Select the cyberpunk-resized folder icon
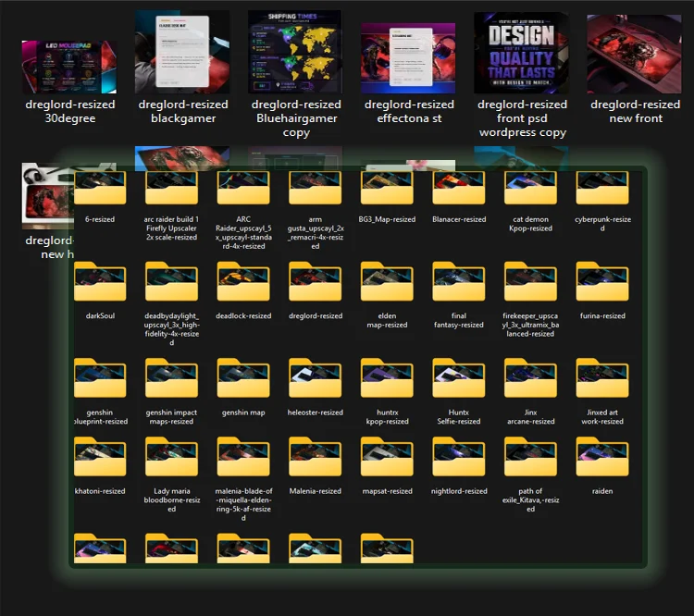694x616 pixels. tap(602, 188)
